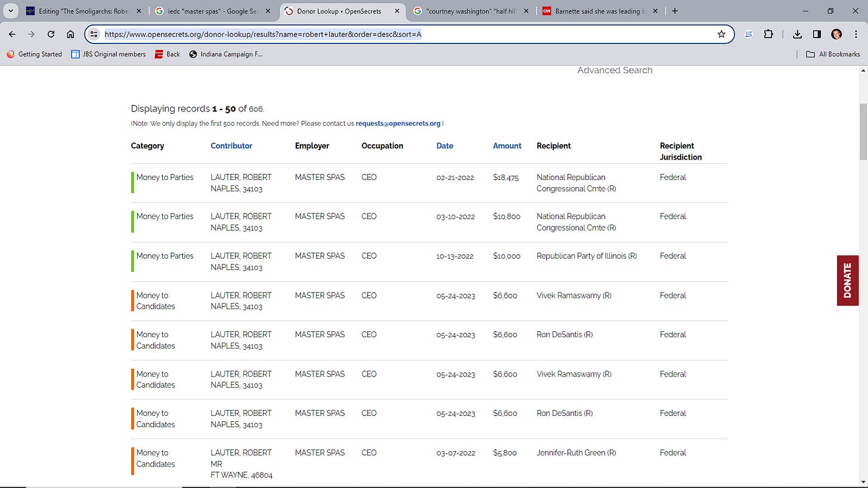Select the $18,475 amount cell
The height and width of the screenshot is (488, 868).
click(x=506, y=178)
